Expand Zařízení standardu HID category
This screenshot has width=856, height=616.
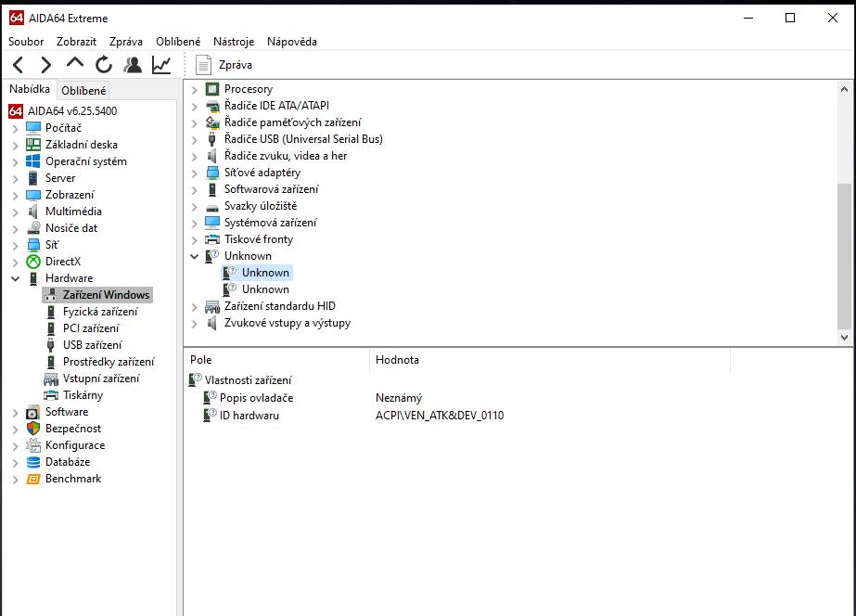coord(195,307)
